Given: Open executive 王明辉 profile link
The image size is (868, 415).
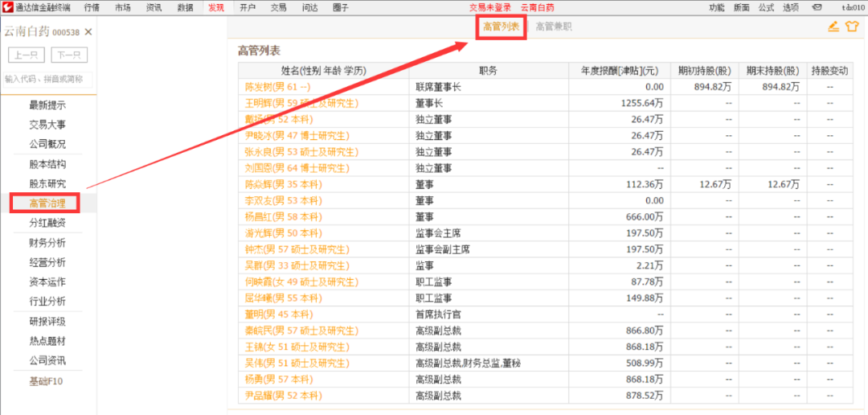Looking at the screenshot, I should pos(301,103).
